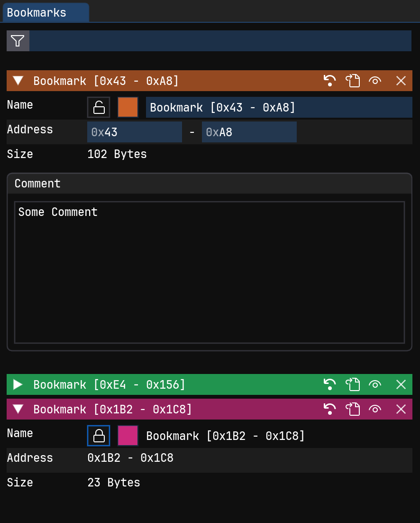The image size is (420, 523).
Task: Click the filter funnel icon
Action: [x=18, y=41]
